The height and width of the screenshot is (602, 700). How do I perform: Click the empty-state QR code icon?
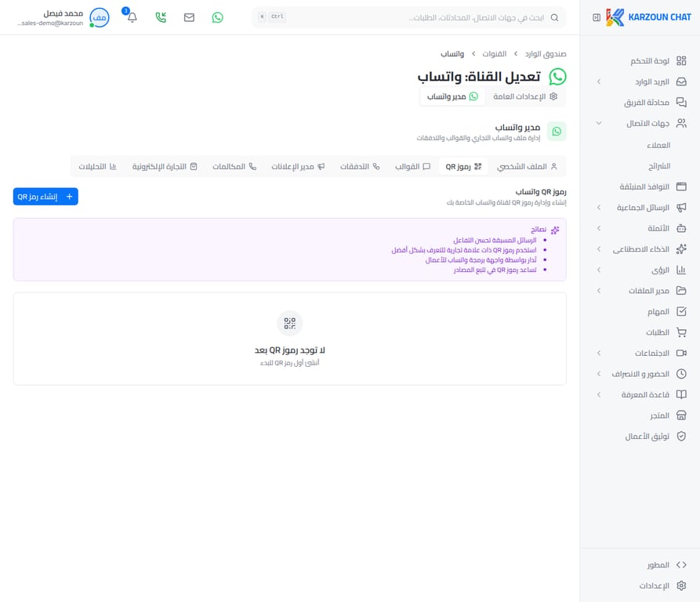tap(290, 323)
